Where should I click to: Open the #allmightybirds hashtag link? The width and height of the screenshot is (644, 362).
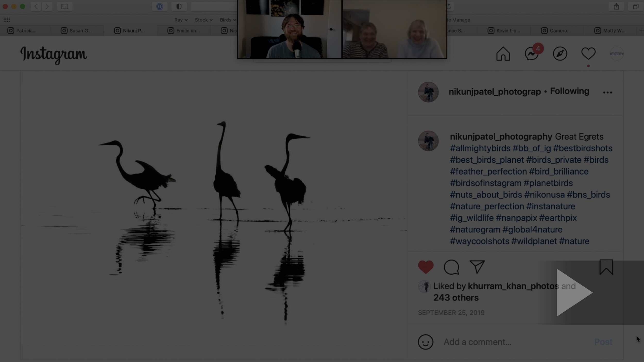pyautogui.click(x=480, y=148)
